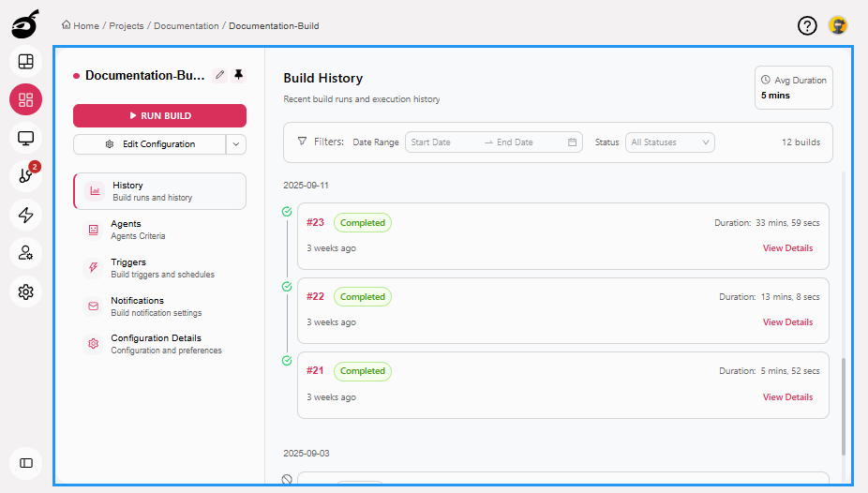
Task: Click build number #21
Action: tap(315, 371)
